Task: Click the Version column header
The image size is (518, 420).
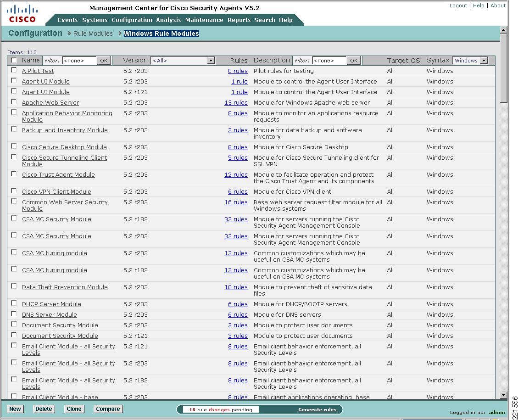Action: (x=135, y=60)
